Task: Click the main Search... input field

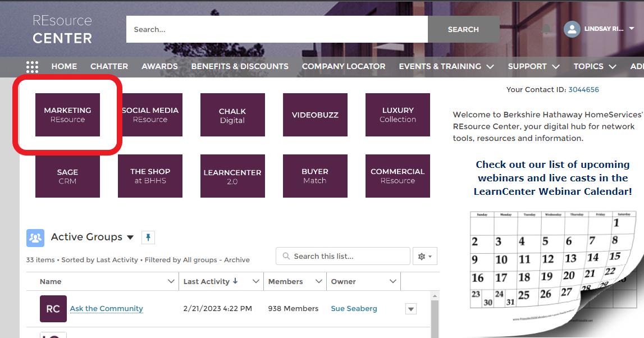Action: 277,29
